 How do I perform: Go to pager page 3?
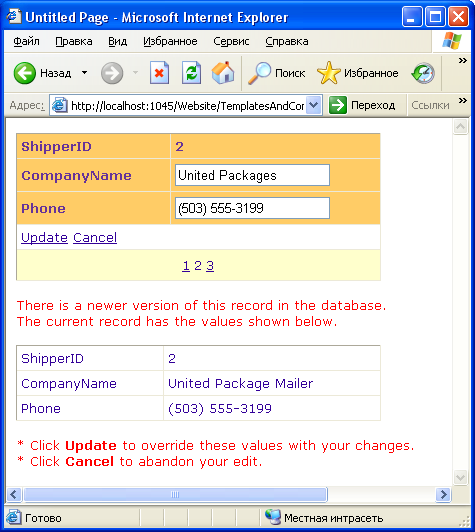(x=210, y=266)
